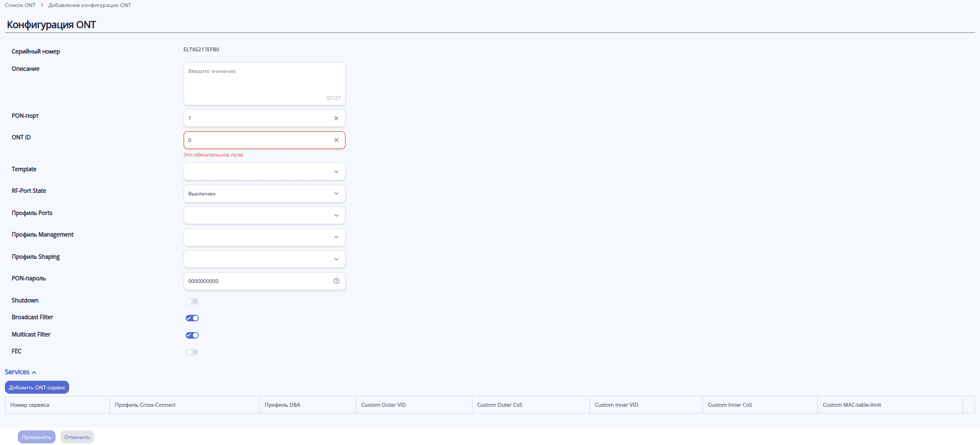Collapse the Services section
The image size is (980, 445).
click(x=21, y=372)
